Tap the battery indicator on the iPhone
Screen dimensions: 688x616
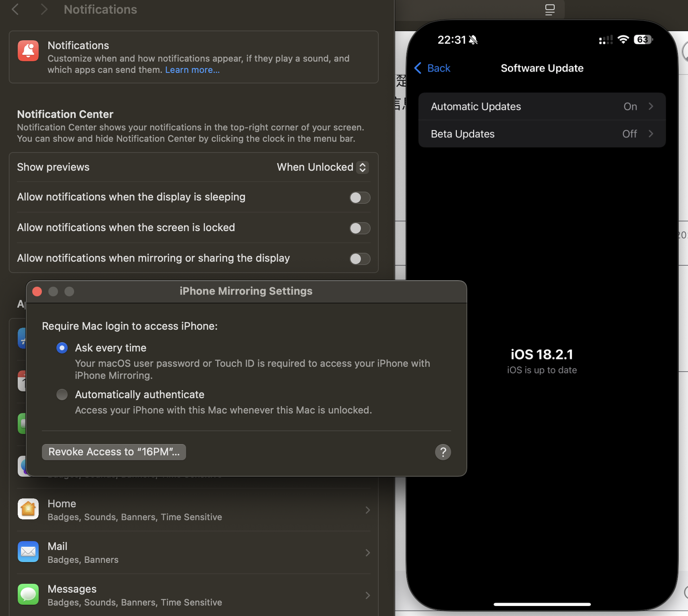click(x=643, y=39)
